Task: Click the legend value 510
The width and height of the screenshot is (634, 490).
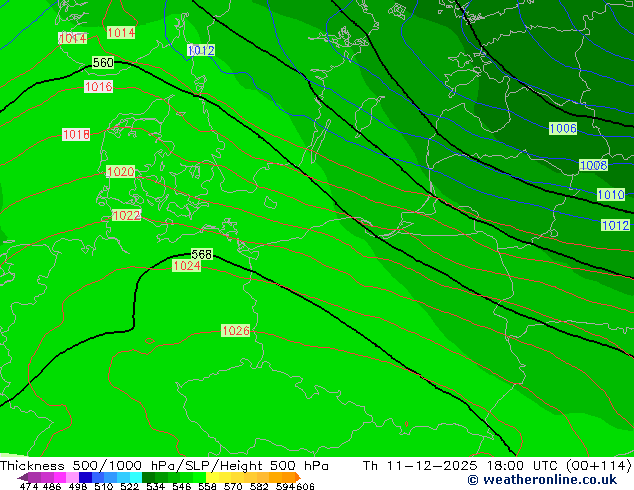Action: [104, 486]
